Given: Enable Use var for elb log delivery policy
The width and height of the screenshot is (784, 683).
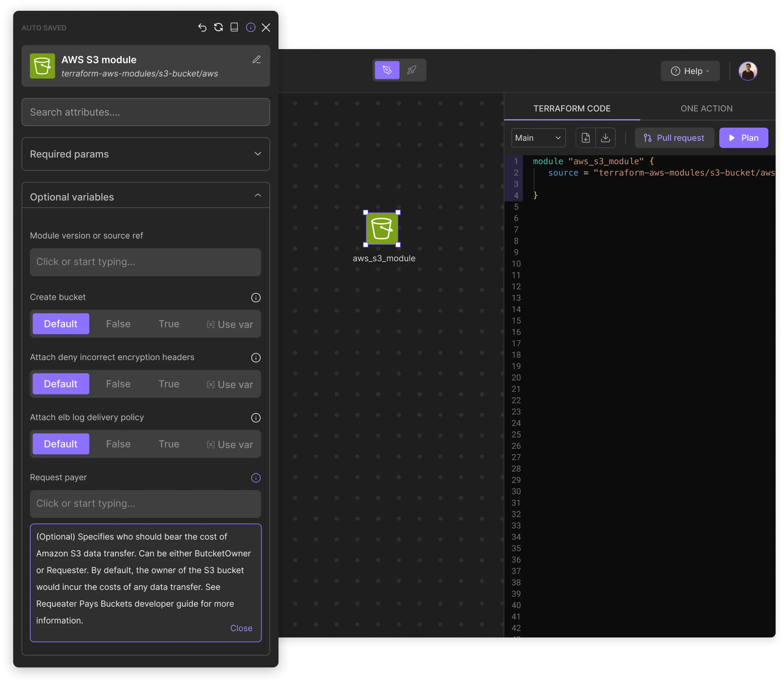Looking at the screenshot, I should (230, 445).
